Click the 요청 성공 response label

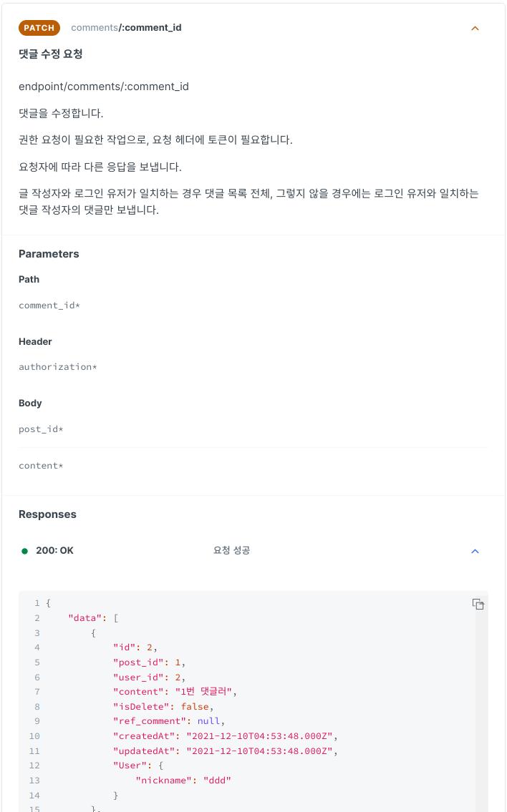pyautogui.click(x=231, y=551)
